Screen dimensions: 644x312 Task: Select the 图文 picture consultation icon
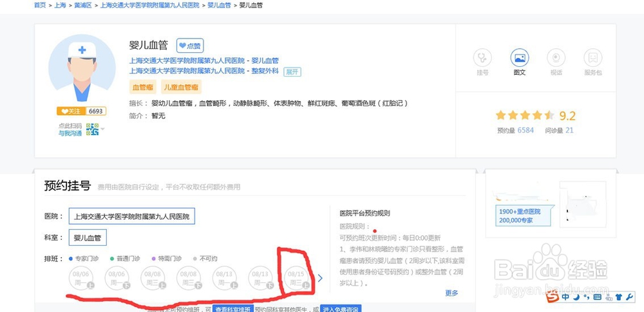[x=520, y=58]
